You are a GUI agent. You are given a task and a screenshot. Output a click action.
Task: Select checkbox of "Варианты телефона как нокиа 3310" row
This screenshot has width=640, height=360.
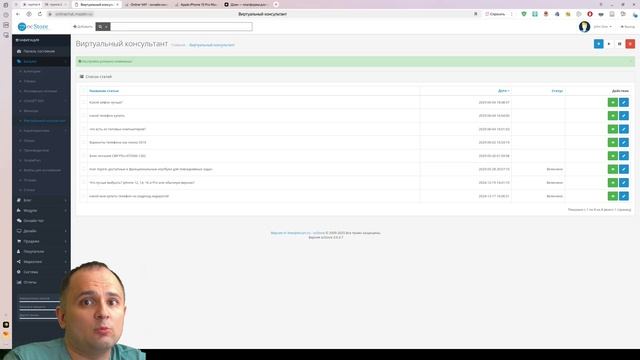point(83,142)
